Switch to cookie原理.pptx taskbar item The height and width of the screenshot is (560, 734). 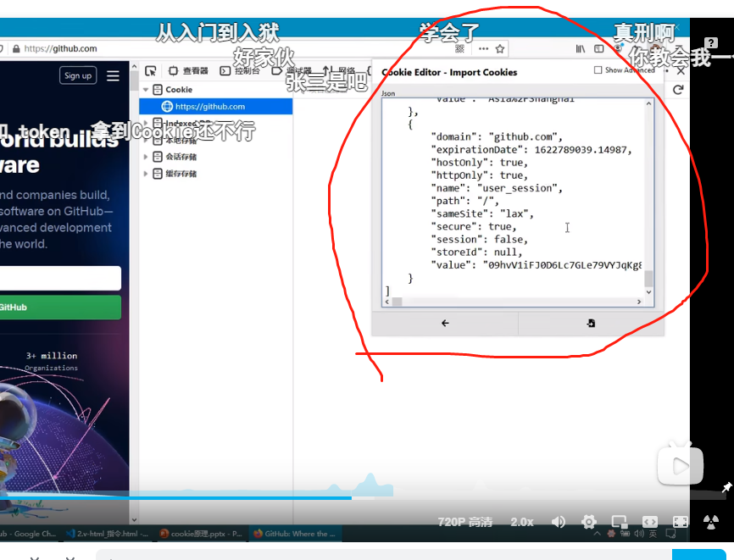click(201, 534)
